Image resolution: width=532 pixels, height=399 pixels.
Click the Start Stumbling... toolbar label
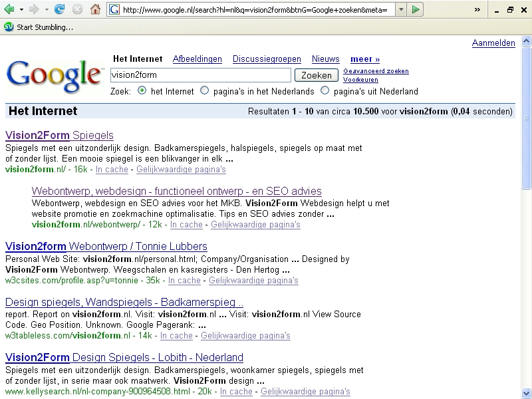(45, 27)
